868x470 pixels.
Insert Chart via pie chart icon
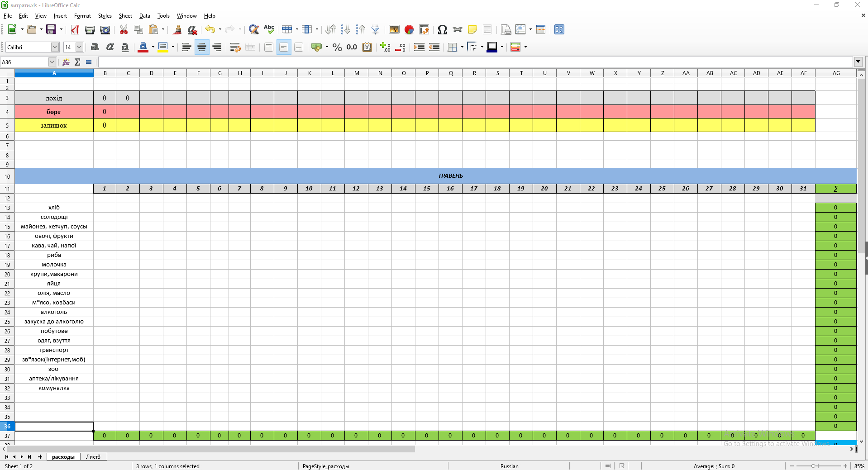pos(409,29)
